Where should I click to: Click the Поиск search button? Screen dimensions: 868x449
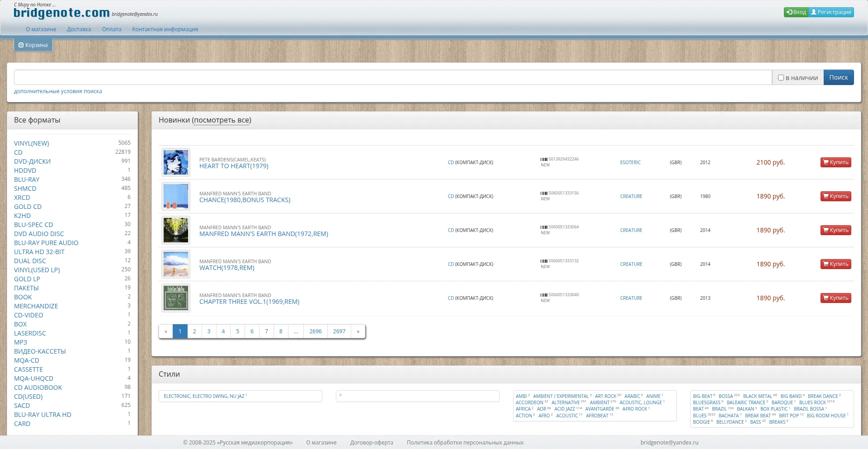pos(838,77)
